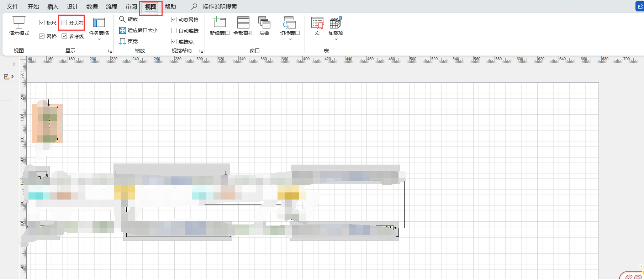The image size is (644, 279).
Task: Switch to the 数据 data tab
Action: [92, 7]
